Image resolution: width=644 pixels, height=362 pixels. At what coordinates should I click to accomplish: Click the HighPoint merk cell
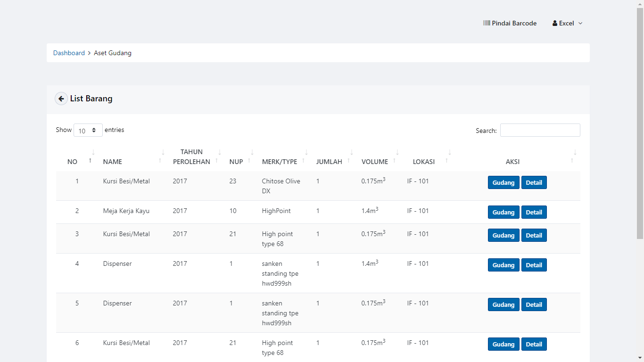(x=276, y=211)
